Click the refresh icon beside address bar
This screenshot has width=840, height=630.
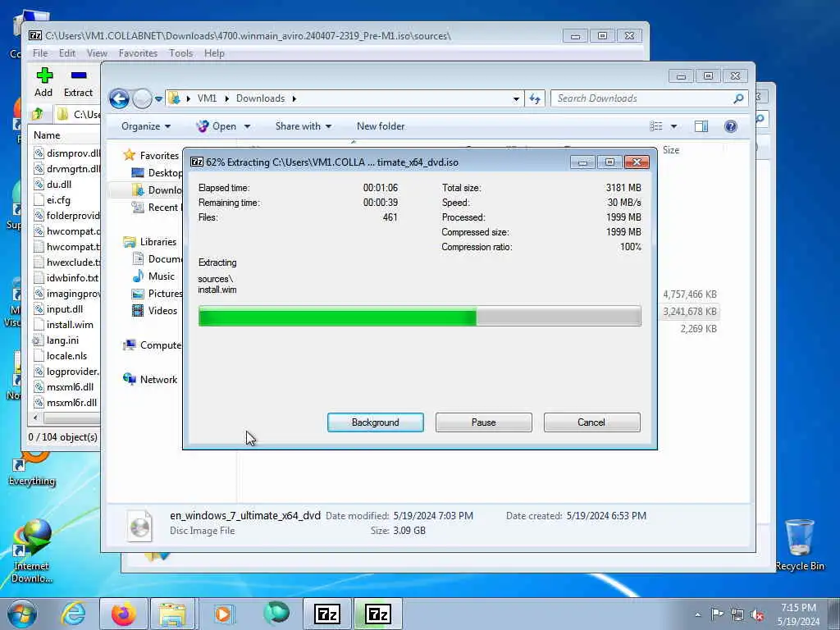[535, 98]
